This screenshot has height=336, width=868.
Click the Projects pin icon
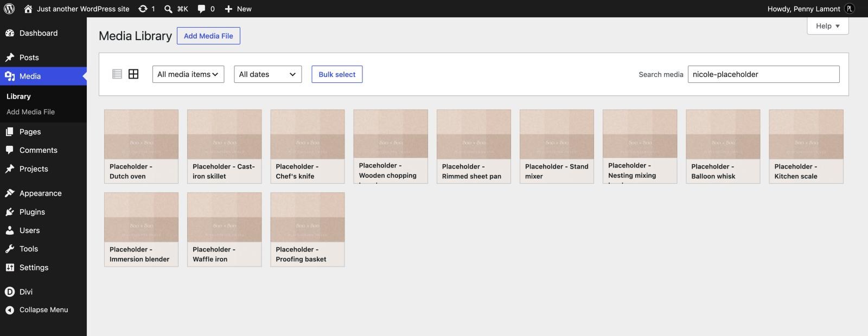tap(10, 169)
